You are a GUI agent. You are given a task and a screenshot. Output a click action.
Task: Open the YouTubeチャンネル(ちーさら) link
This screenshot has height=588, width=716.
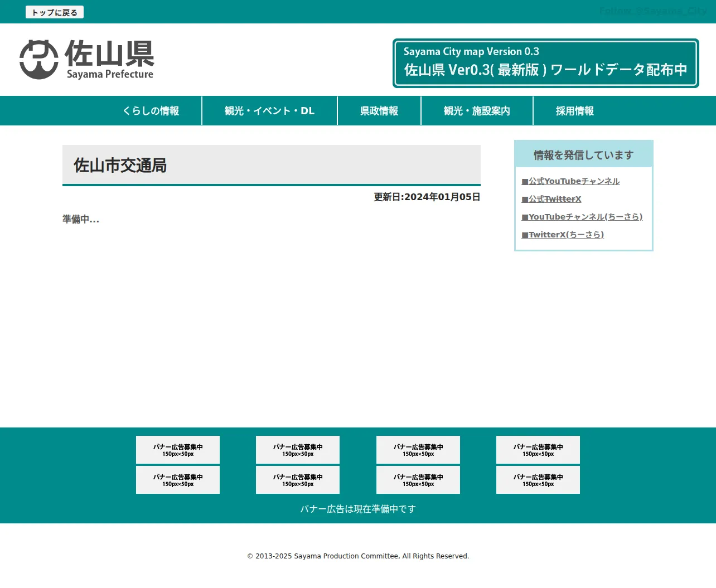(582, 217)
